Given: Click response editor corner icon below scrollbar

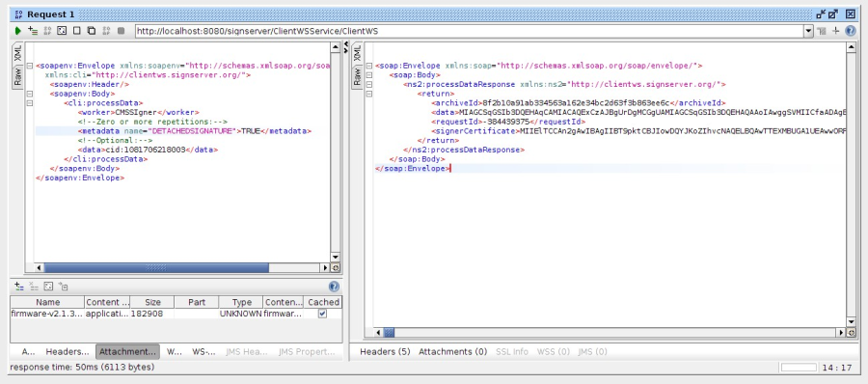Looking at the screenshot, I should click(x=852, y=333).
